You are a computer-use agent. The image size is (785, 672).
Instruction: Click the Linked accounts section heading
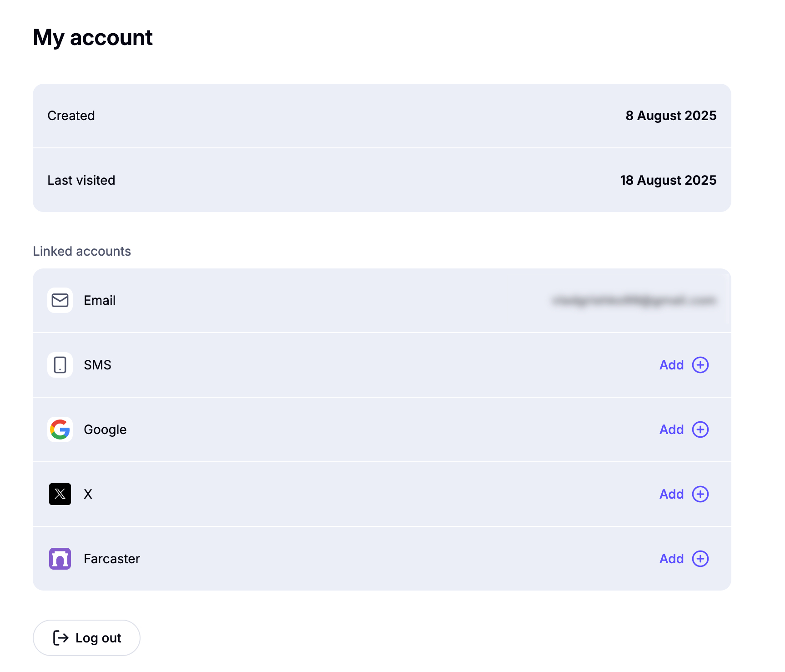82,251
